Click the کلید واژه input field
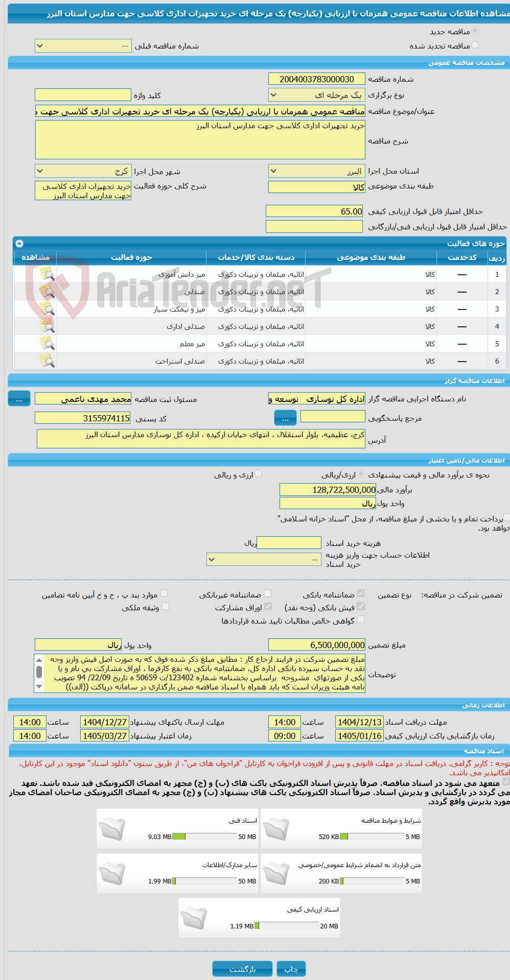Image resolution: width=510 pixels, height=980 pixels. [83, 95]
